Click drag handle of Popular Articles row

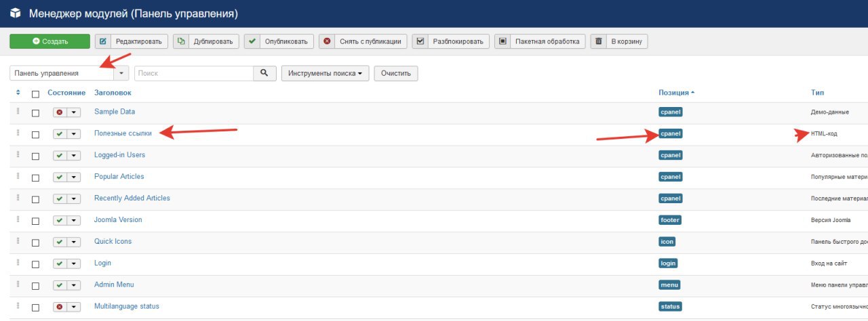[18, 177]
